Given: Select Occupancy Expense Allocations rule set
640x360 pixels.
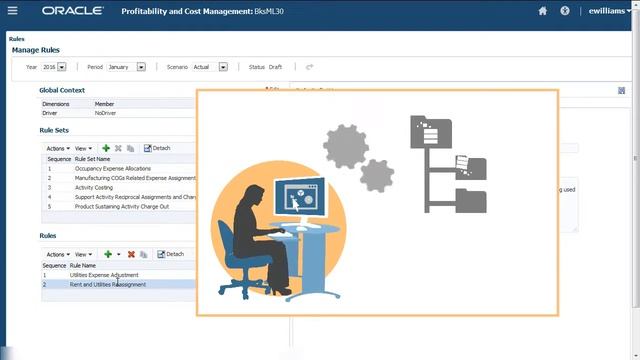Looking at the screenshot, I should (118, 169).
